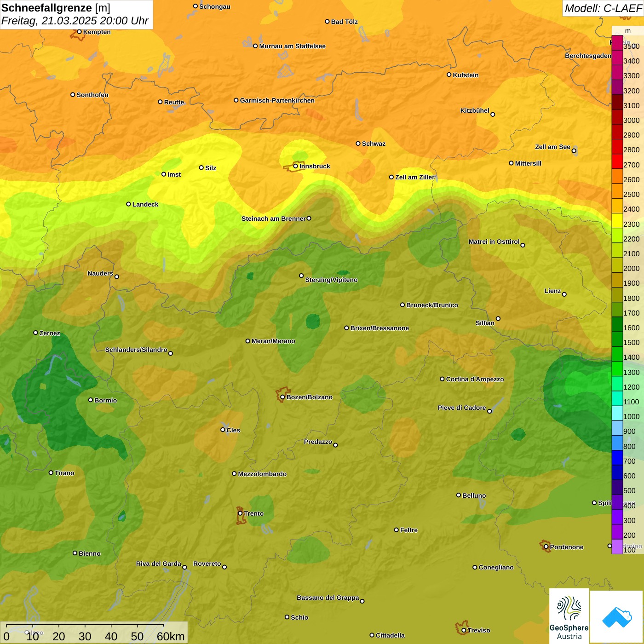Click the 'Schlanders/Silandro' label

[136, 350]
